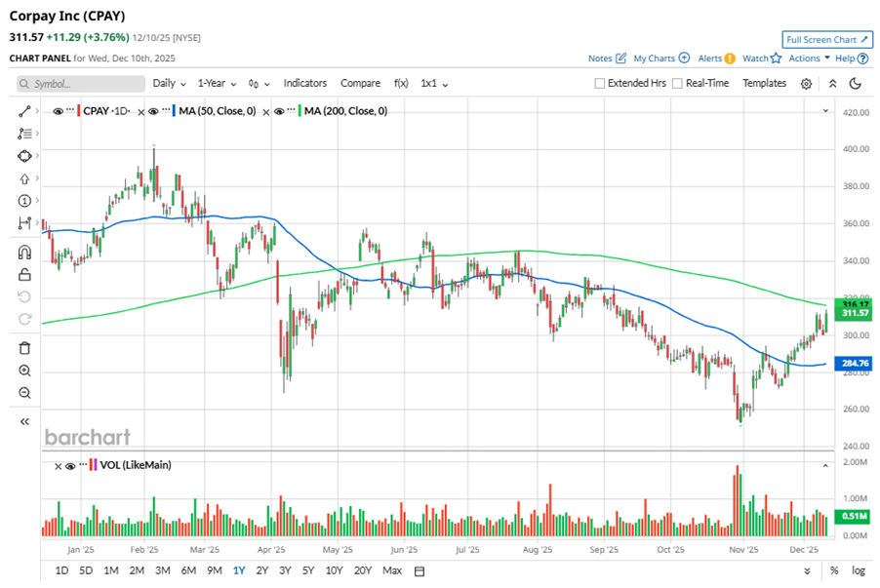Screen dimensions: 880x588
Task: Remove the VOL indicator pane
Action: (x=58, y=466)
